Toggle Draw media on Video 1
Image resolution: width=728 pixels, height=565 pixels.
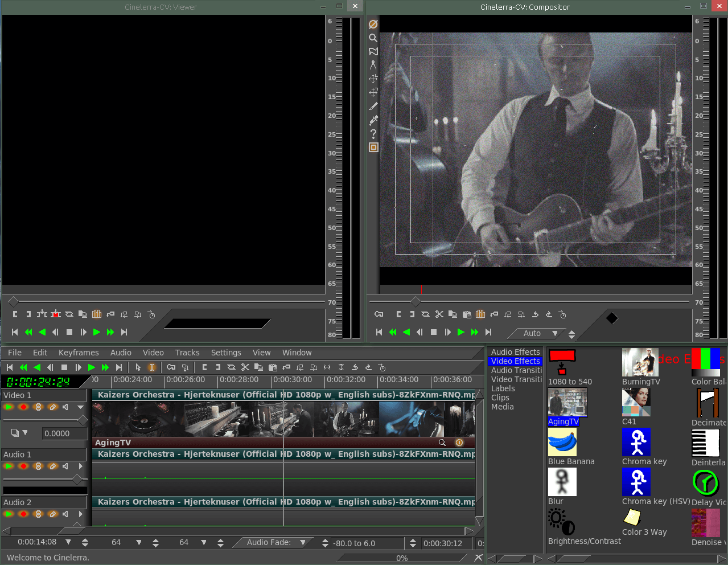tap(53, 407)
